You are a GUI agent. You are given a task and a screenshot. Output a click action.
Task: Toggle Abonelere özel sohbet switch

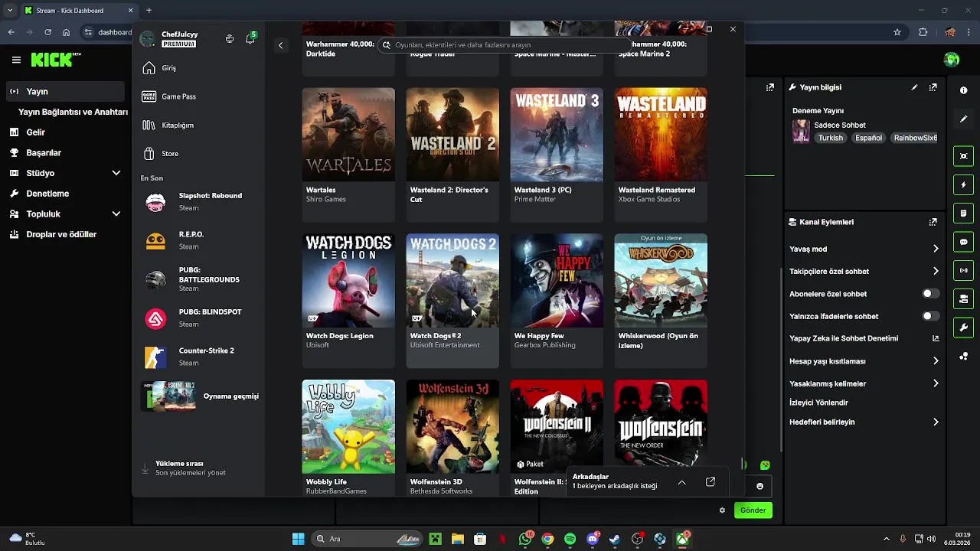[930, 294]
